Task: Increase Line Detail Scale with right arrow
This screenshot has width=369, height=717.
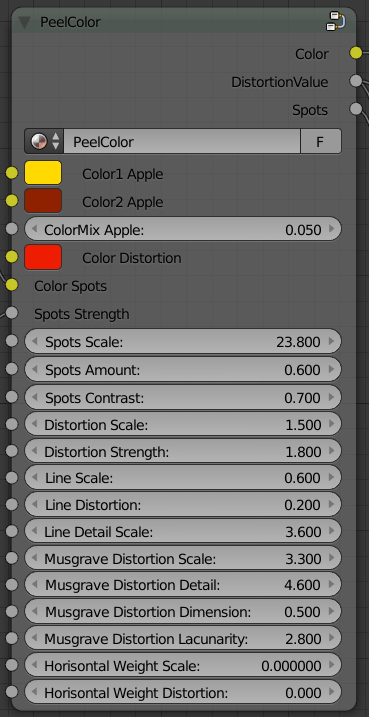Action: pos(332,532)
